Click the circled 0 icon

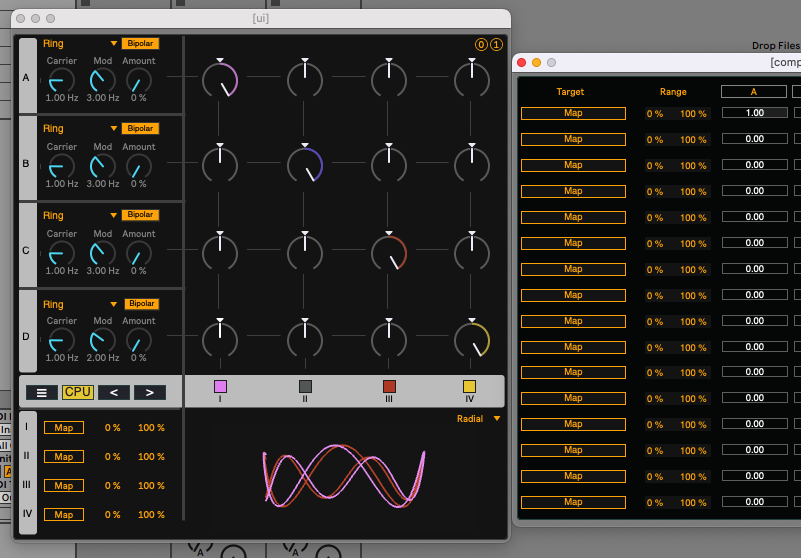(x=481, y=45)
